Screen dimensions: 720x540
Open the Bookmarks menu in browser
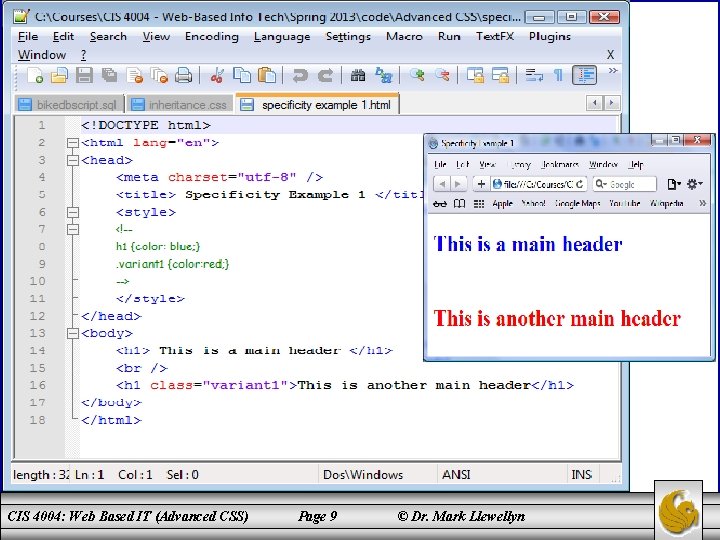pos(559,164)
